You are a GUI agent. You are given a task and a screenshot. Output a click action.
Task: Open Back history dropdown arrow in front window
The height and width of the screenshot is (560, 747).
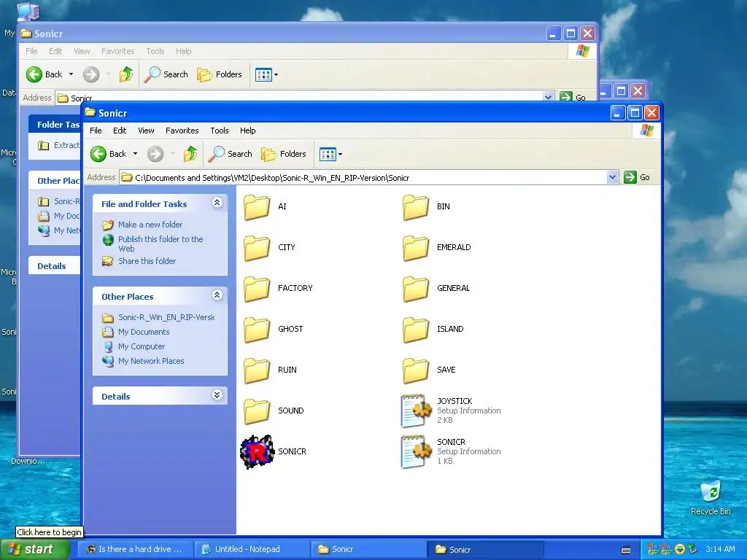tap(135, 154)
